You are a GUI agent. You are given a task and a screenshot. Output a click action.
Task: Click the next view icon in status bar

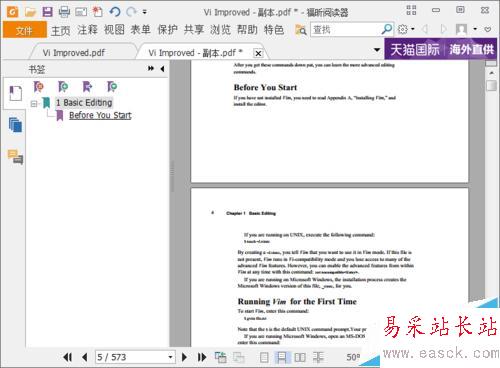[x=238, y=357]
